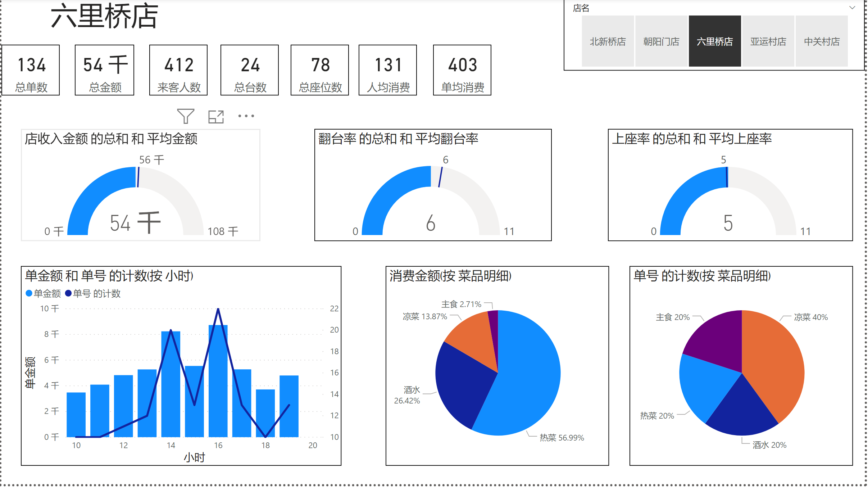Click the 上座率 gauge center value 5
Viewport: 868px width, 487px height.
tap(728, 223)
